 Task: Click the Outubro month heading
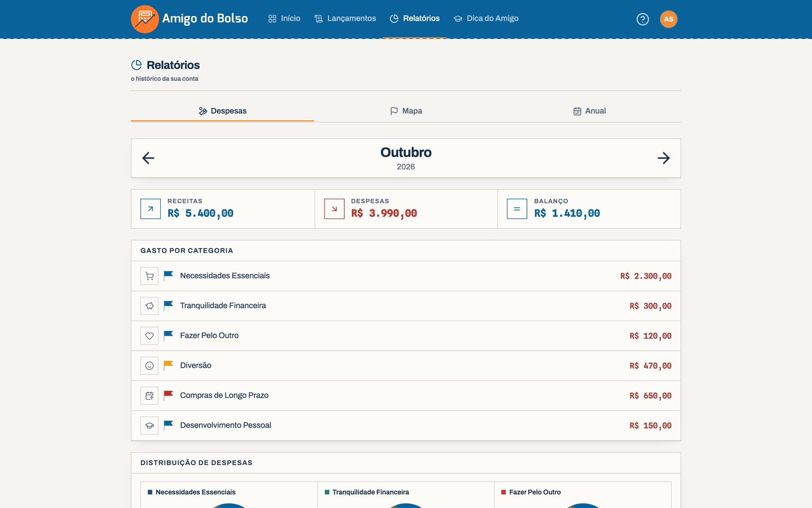coord(406,152)
